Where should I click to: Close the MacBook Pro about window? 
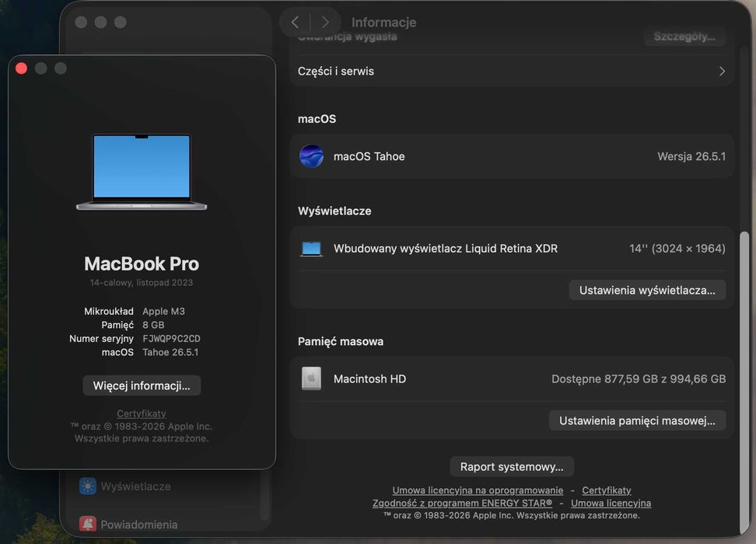[21, 68]
